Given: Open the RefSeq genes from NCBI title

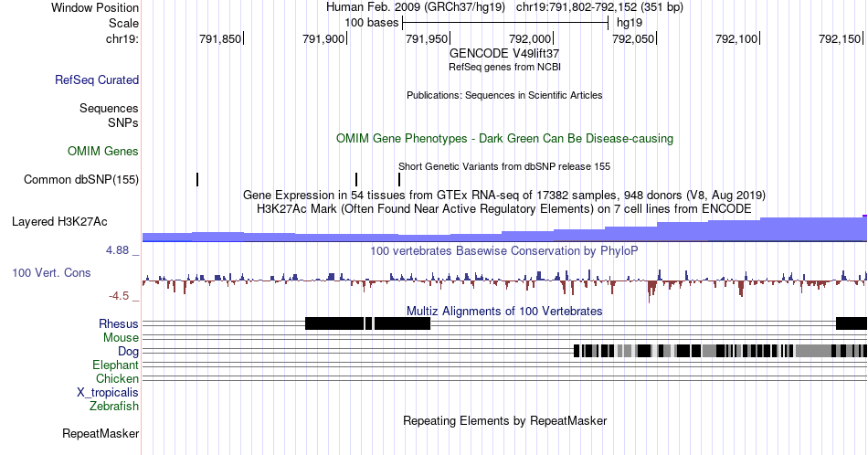Looking at the screenshot, I should (x=504, y=67).
